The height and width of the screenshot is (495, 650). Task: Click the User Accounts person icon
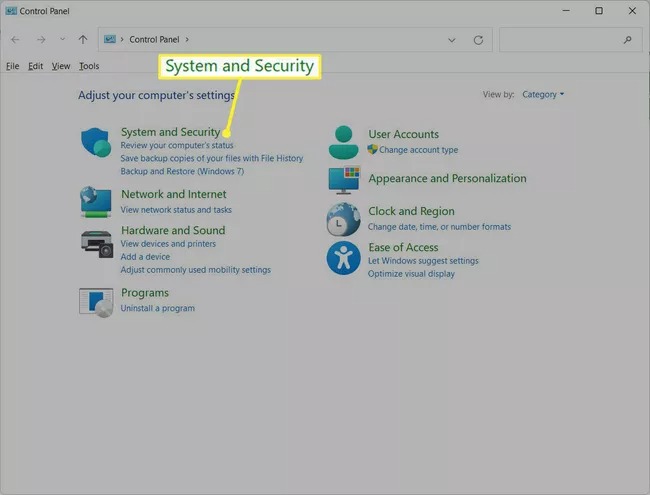pyautogui.click(x=343, y=143)
